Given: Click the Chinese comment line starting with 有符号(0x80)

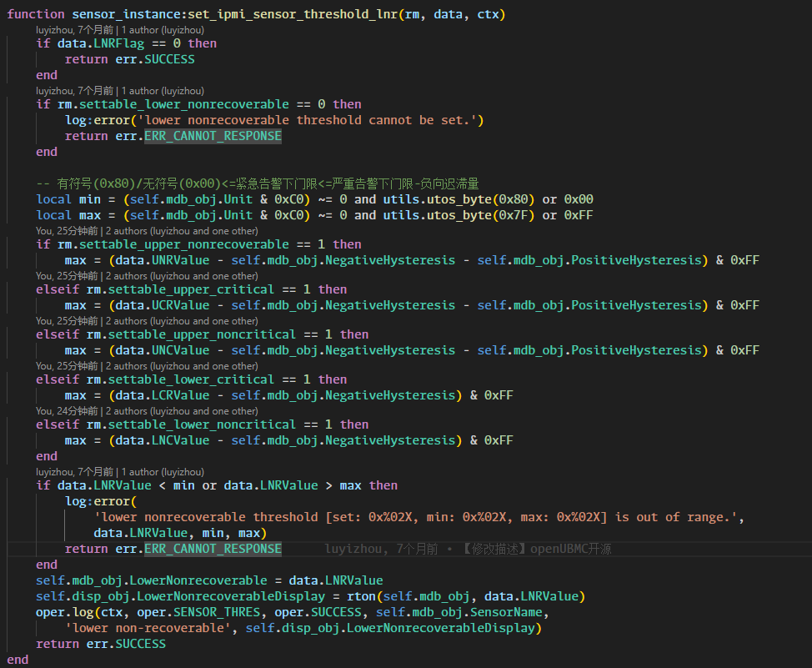Looking at the screenshot, I should coord(257,183).
